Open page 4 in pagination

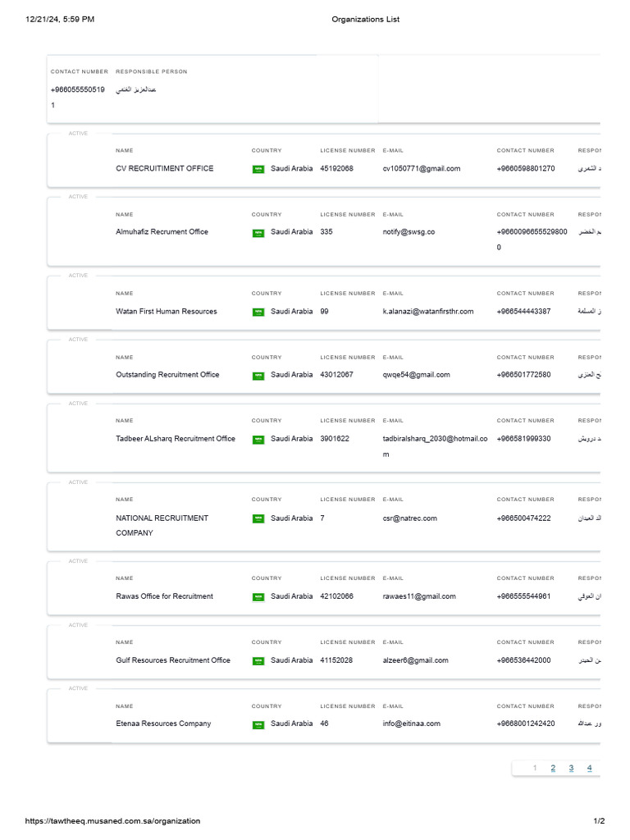click(589, 769)
